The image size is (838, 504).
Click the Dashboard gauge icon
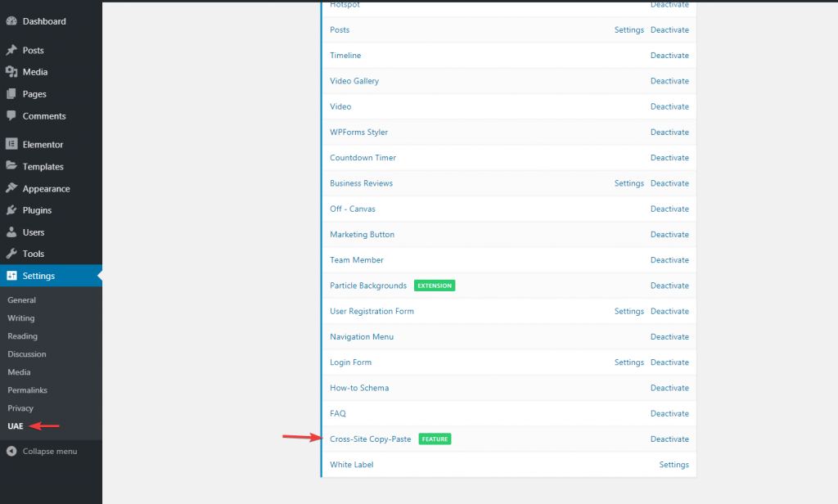click(11, 21)
